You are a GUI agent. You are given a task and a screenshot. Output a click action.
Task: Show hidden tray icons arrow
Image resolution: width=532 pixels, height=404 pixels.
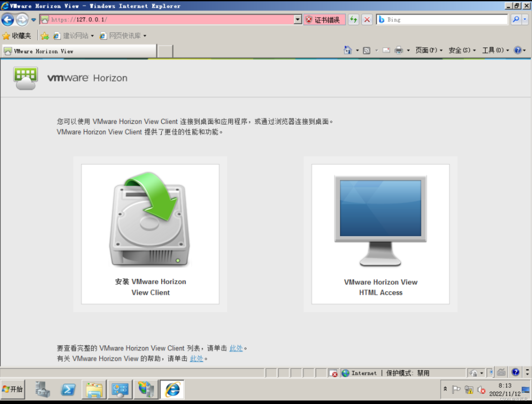pyautogui.click(x=445, y=389)
